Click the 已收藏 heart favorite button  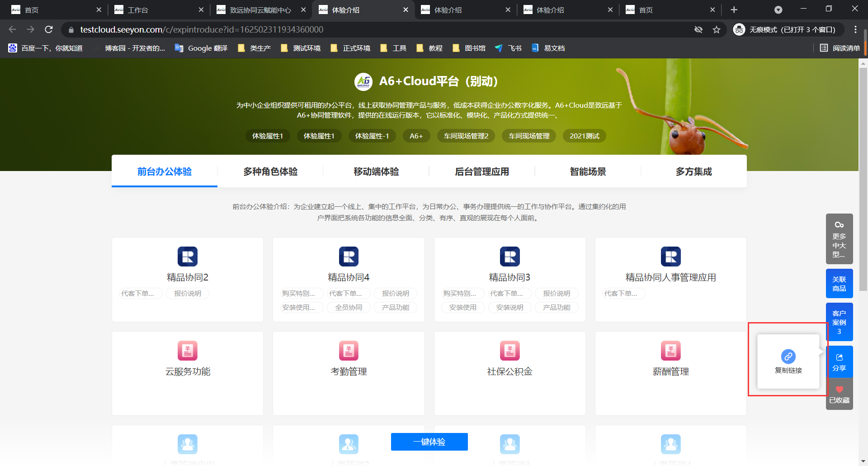[839, 395]
